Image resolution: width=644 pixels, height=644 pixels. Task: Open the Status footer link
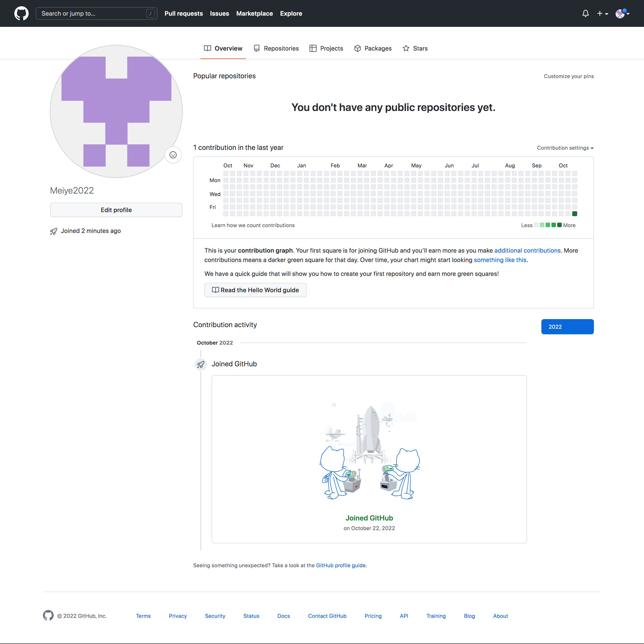click(251, 616)
